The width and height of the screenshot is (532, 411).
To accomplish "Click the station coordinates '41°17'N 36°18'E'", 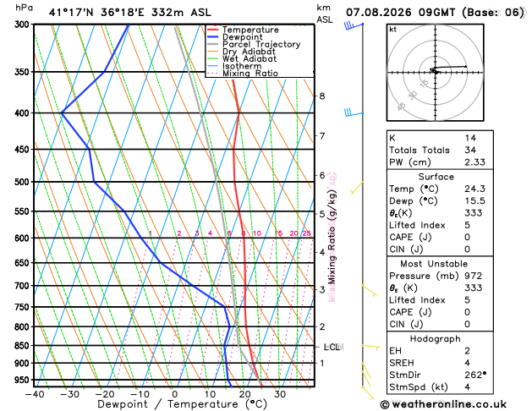I will 96,13.
